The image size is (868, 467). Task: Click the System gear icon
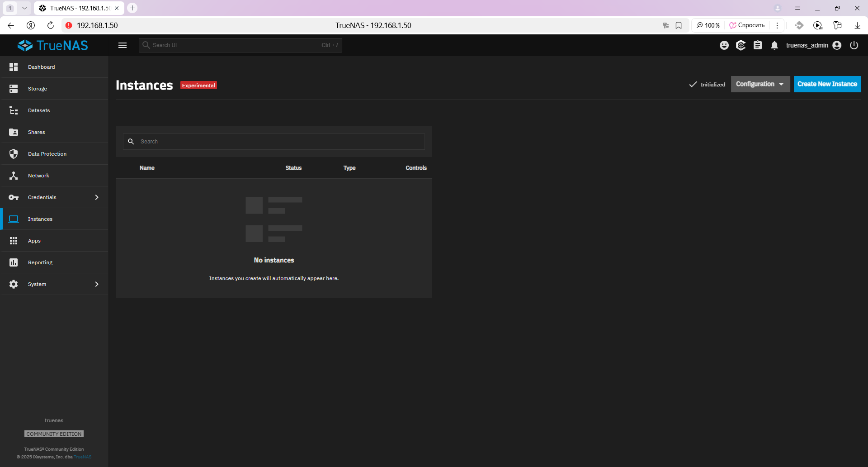14,284
